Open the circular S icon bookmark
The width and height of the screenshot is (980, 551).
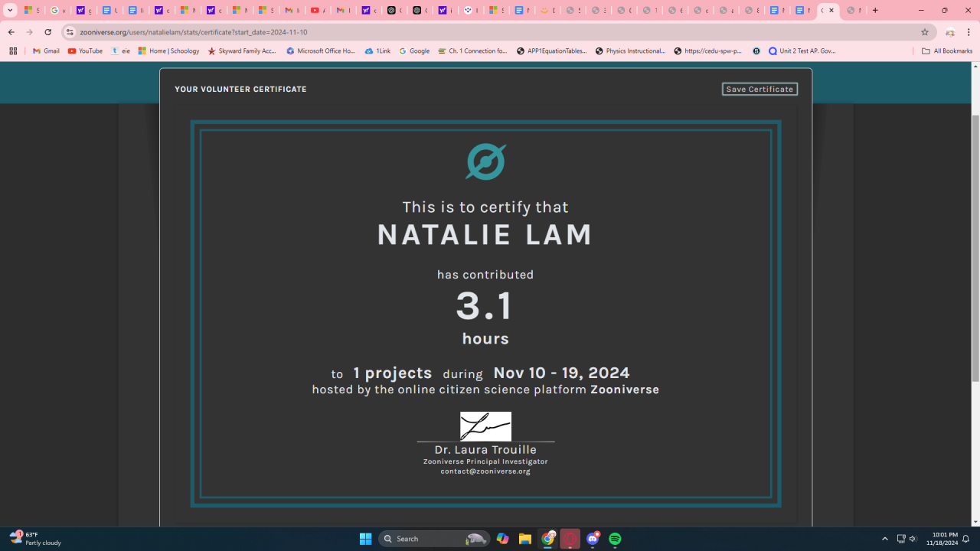tap(756, 51)
